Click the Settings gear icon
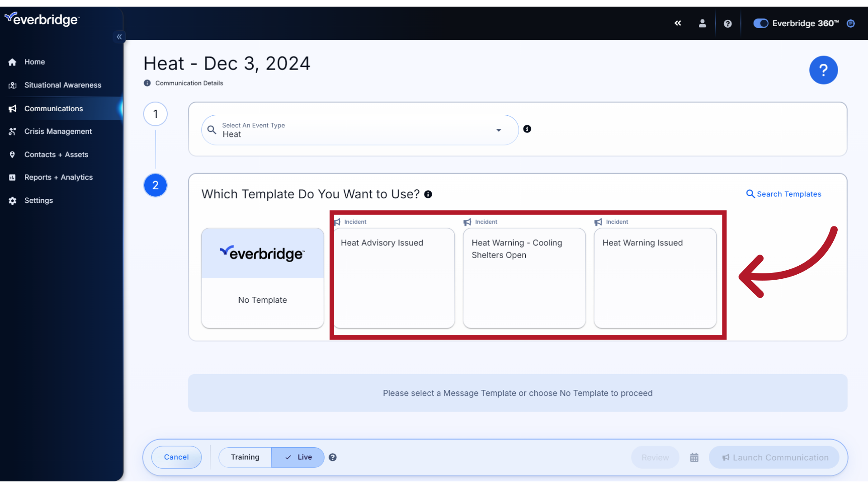This screenshot has width=868, height=488. [12, 201]
